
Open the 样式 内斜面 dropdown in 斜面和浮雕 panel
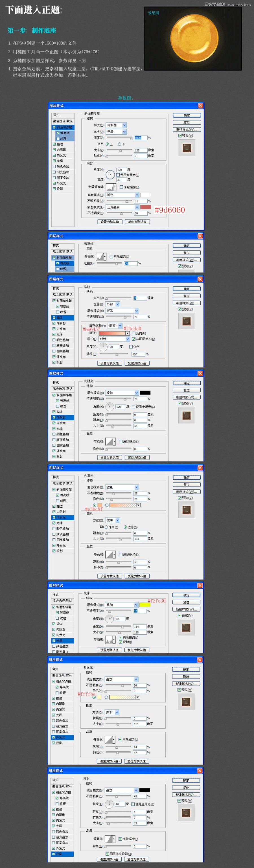[x=116, y=125]
